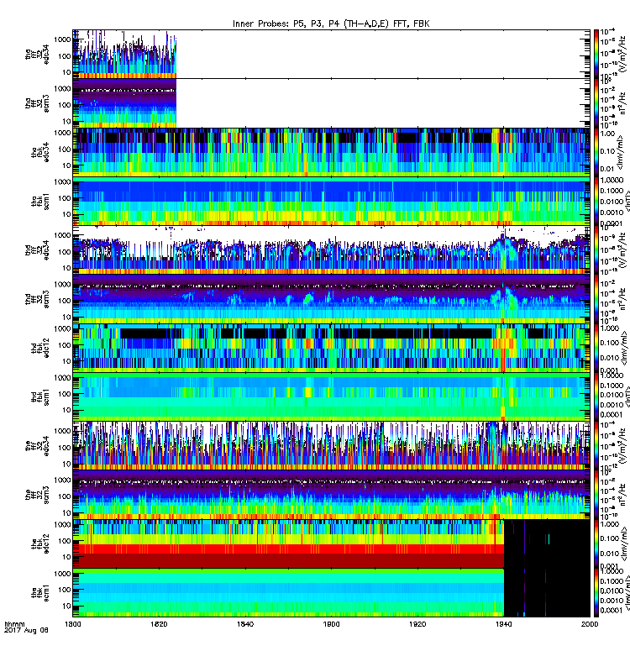Click the 1940 time axis label
Viewport: 630px width, 672px height.
tap(503, 624)
